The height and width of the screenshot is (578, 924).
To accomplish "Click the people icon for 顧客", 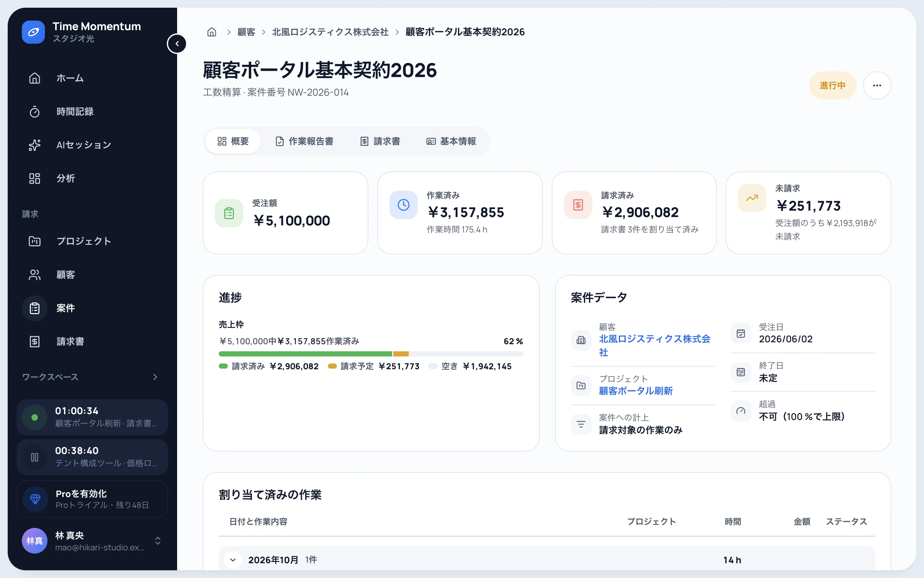I will coord(35,275).
